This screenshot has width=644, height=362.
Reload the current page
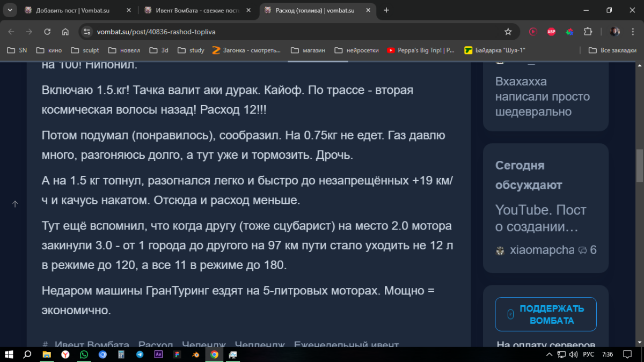[47, 32]
